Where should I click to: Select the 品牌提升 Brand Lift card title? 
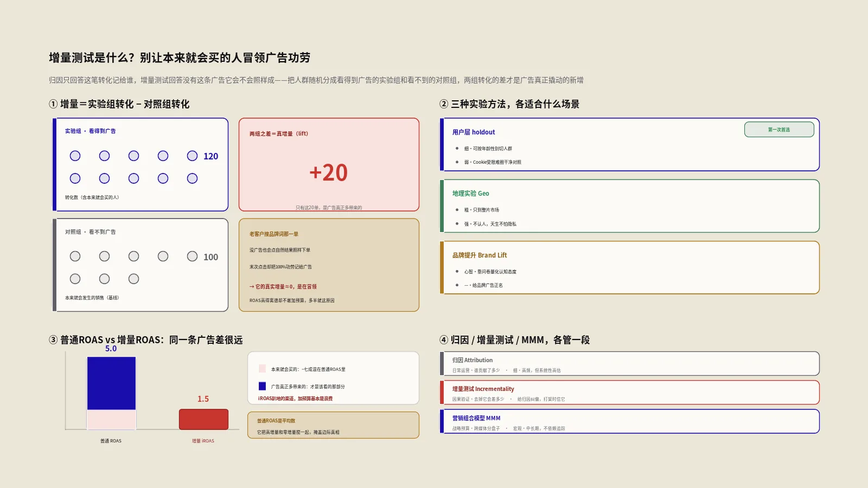pyautogui.click(x=480, y=255)
